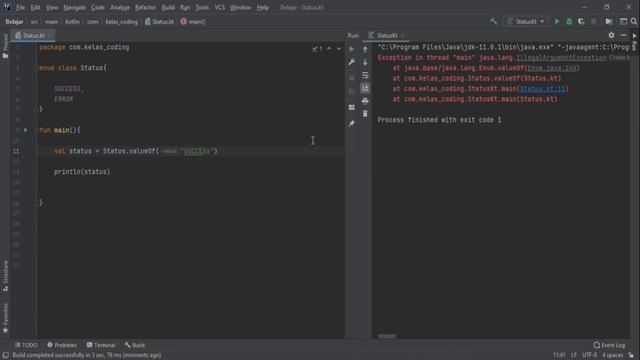
Task: Open the Tools menu
Action: (202, 7)
